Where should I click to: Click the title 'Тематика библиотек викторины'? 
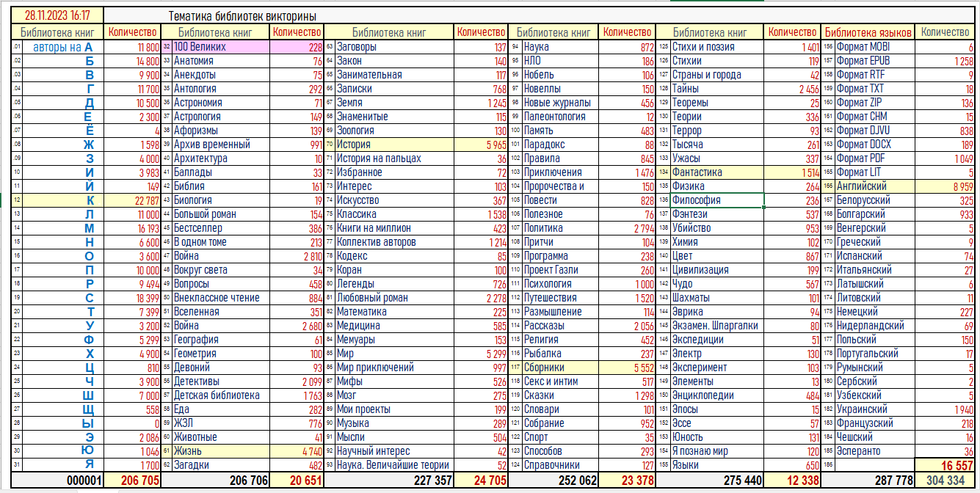243,16
